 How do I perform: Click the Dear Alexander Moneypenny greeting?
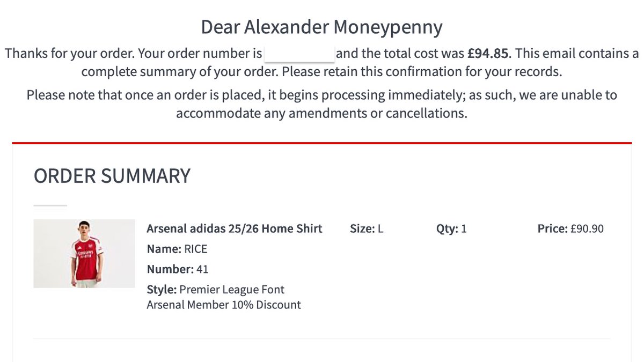pos(322,27)
